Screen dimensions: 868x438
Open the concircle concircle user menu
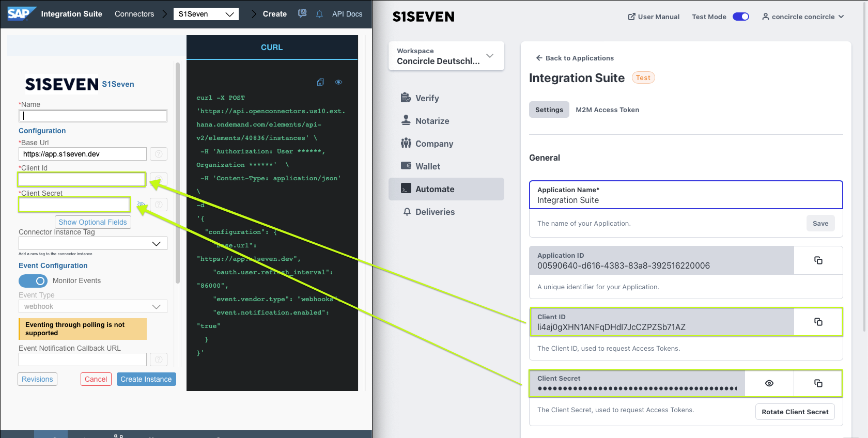click(803, 17)
